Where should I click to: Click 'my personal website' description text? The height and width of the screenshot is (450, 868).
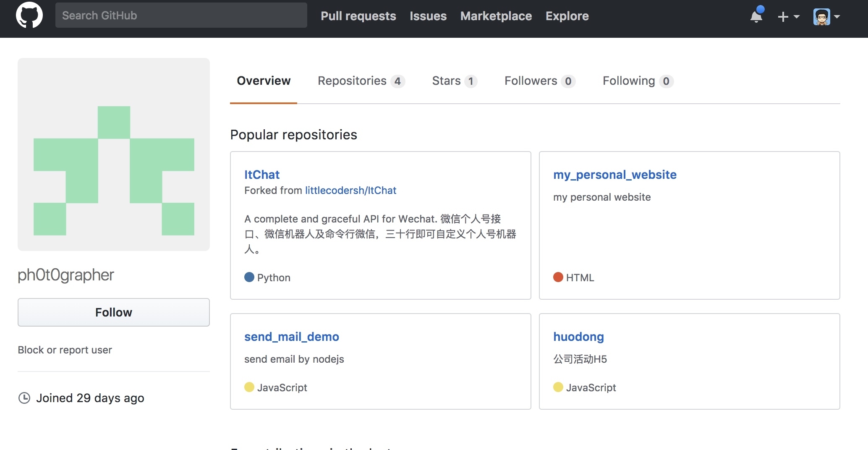click(x=602, y=197)
